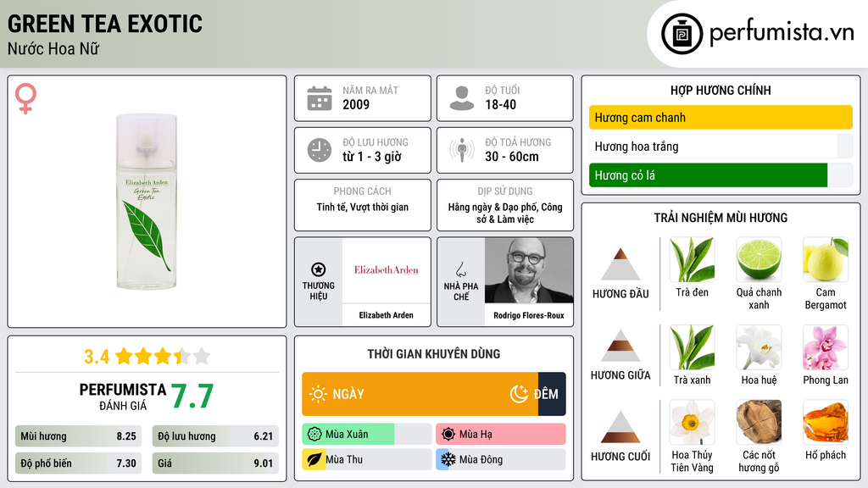Click the Hương đầu pyramid icon
Image resolution: width=868 pixels, height=488 pixels.
620,264
